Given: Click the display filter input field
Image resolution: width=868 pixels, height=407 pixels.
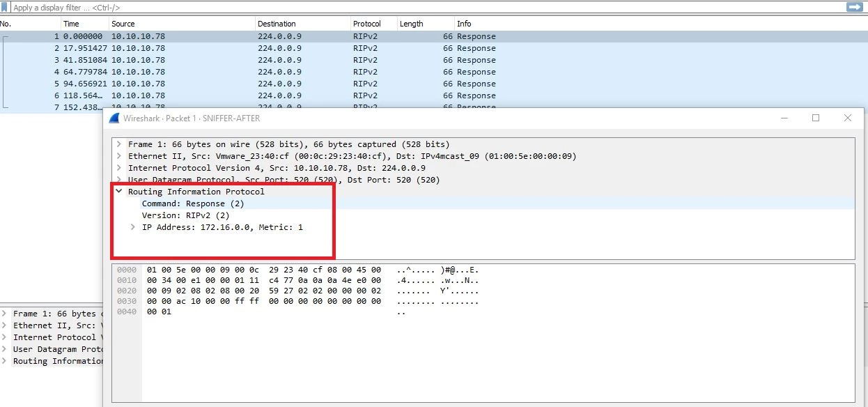Looking at the screenshot, I should (x=425, y=7).
